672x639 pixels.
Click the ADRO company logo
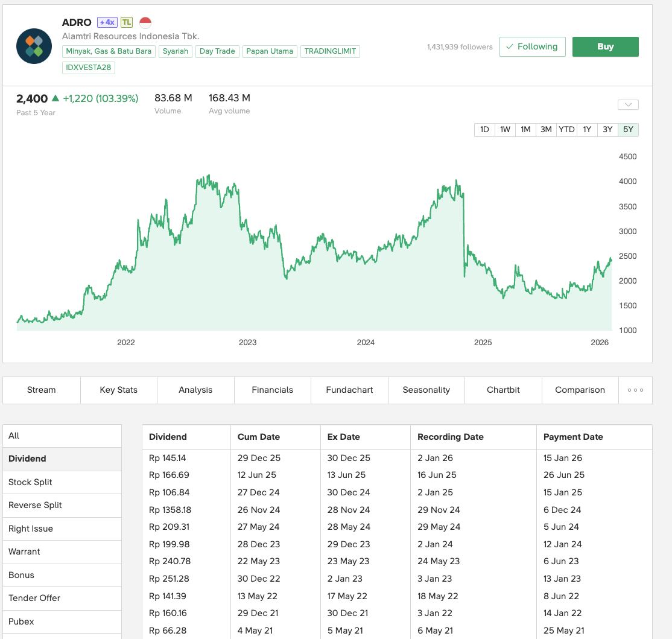pos(34,46)
